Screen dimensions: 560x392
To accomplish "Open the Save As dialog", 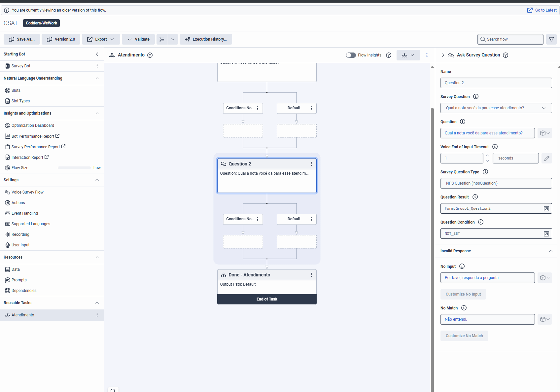I will coord(22,39).
